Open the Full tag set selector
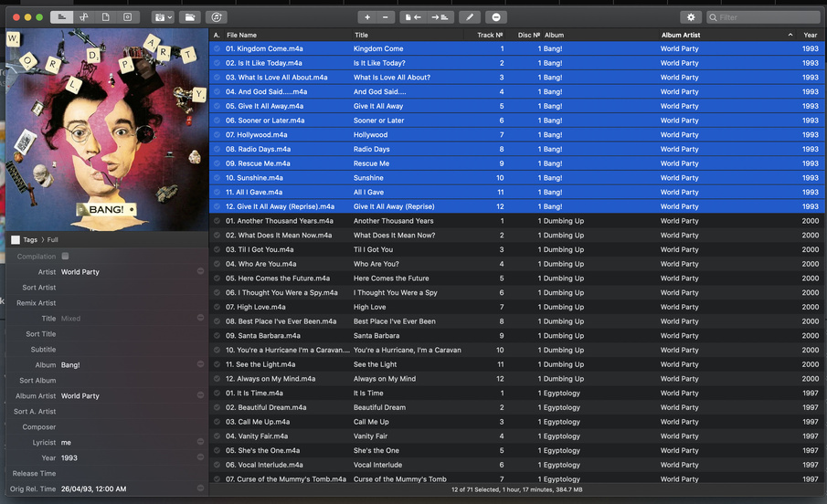 (53, 240)
